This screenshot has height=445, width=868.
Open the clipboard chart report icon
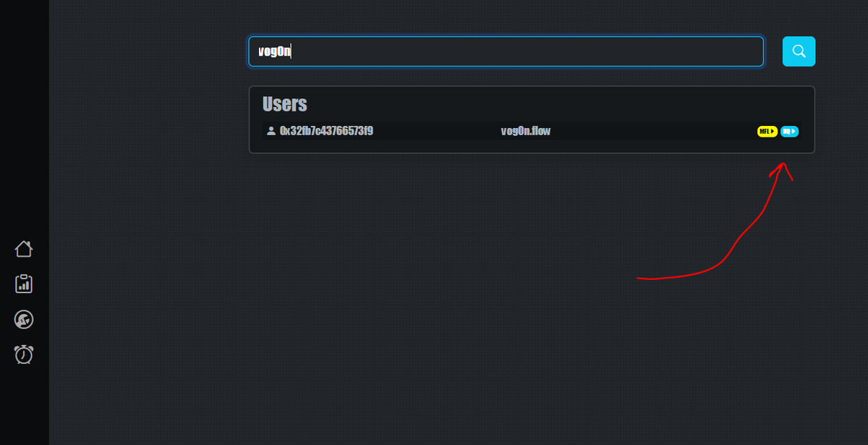[24, 284]
